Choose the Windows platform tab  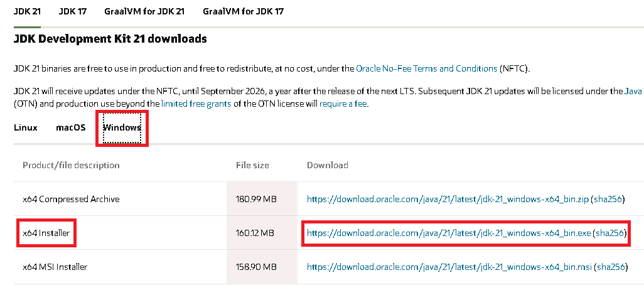[122, 127]
